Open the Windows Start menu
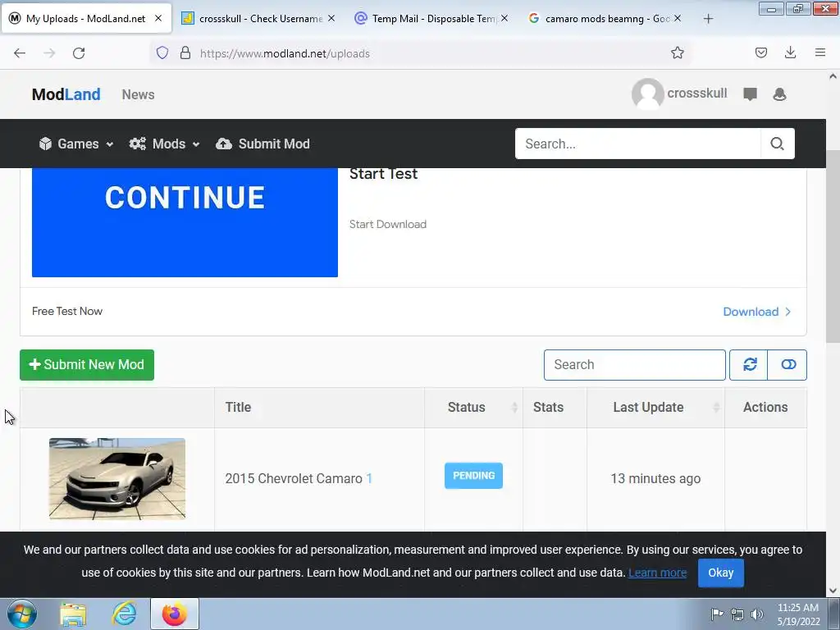840x630 pixels. click(x=22, y=614)
